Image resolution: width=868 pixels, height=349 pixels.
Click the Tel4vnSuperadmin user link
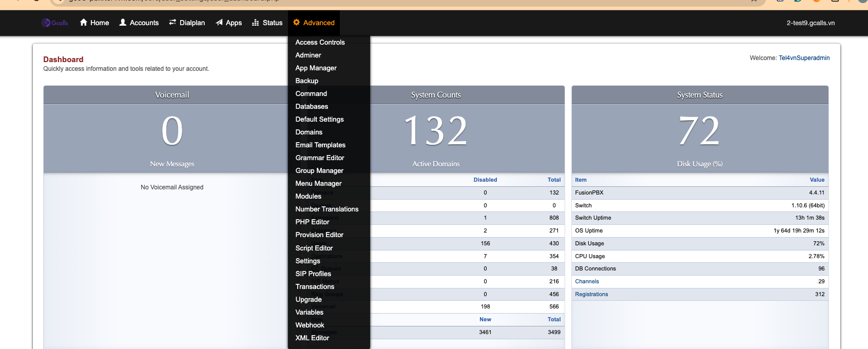coord(804,58)
